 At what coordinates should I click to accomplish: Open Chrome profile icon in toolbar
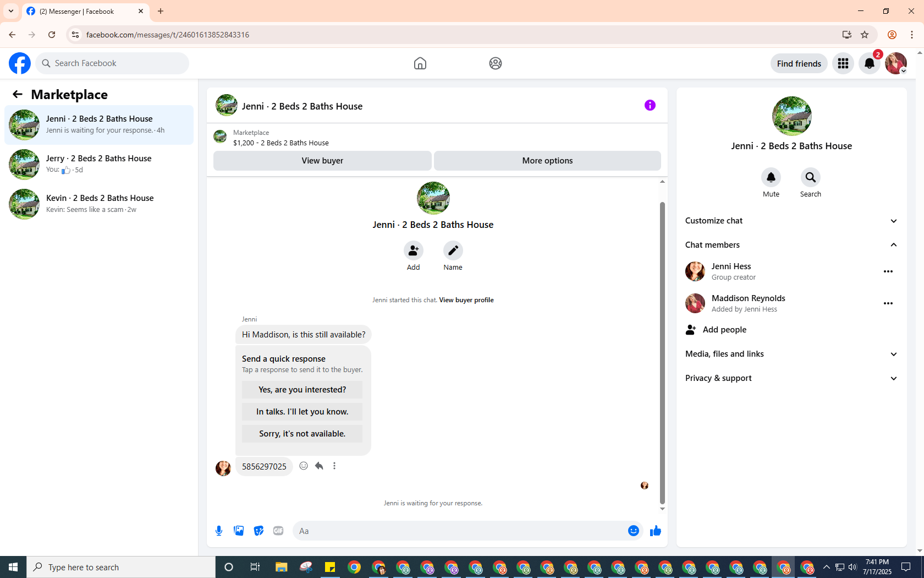pos(892,35)
